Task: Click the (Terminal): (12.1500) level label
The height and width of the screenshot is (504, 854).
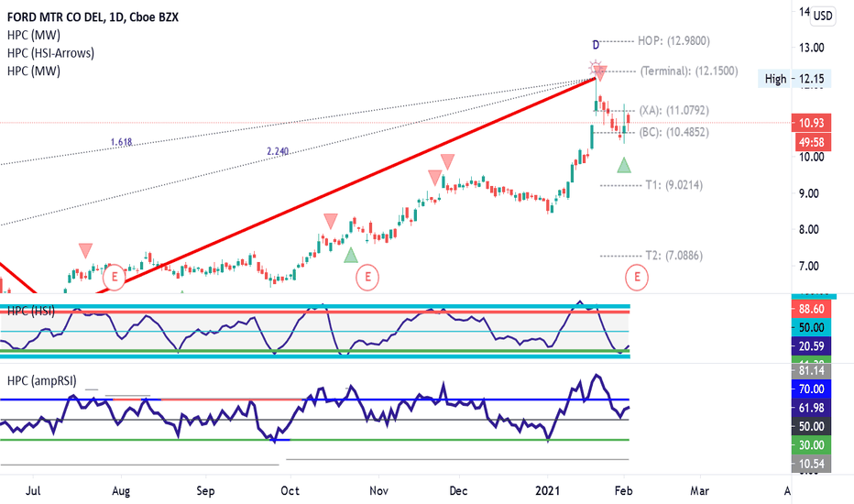Action: click(x=689, y=71)
